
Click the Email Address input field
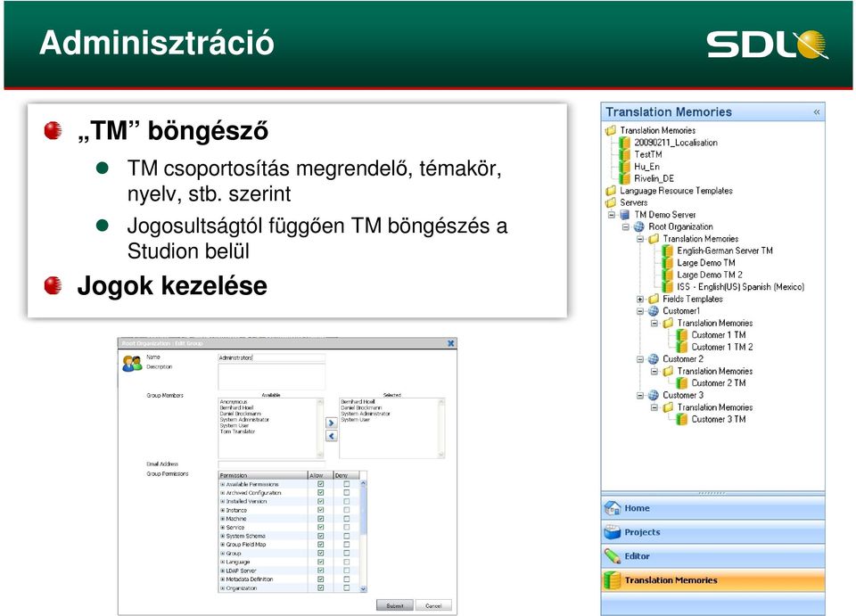271,464
